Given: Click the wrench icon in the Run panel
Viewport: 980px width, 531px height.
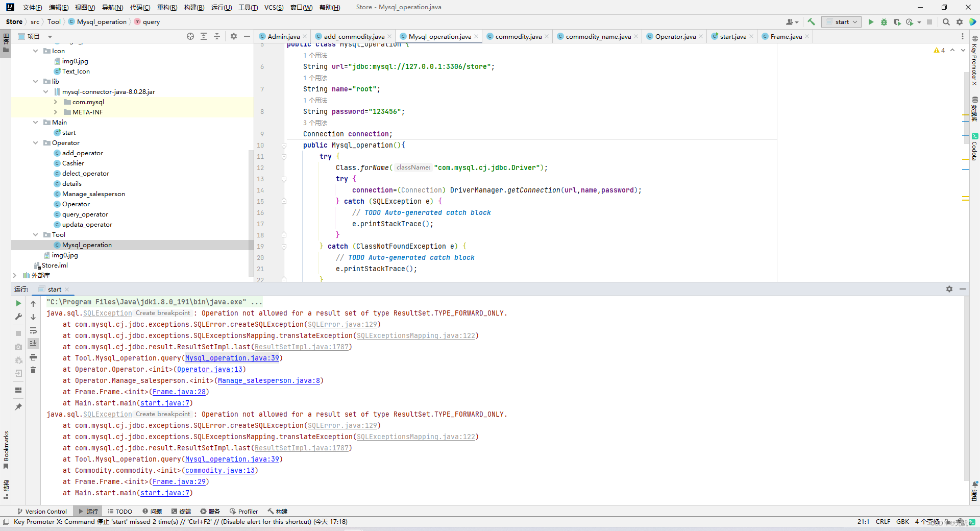Looking at the screenshot, I should pyautogui.click(x=19, y=317).
